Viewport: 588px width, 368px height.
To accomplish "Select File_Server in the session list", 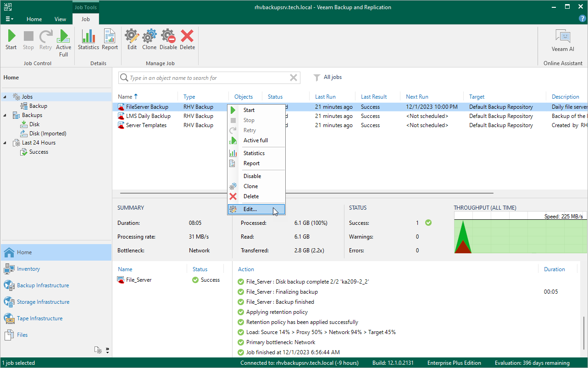I will point(139,280).
